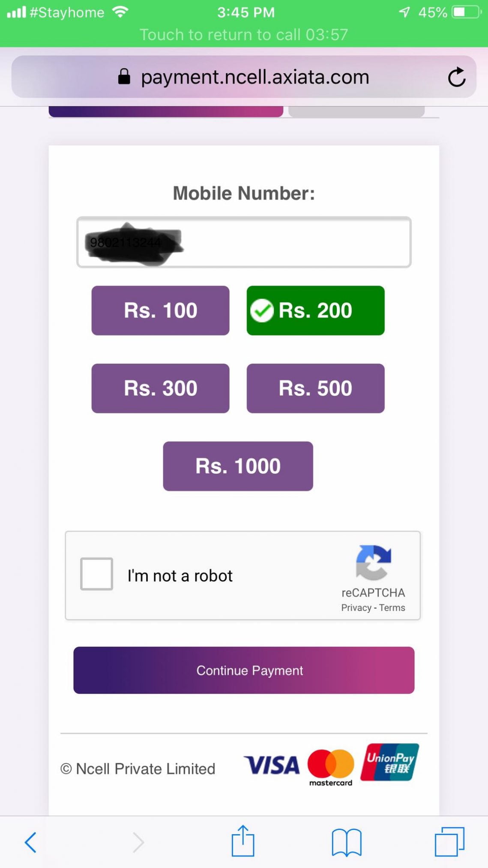The image size is (488, 868).
Task: Tap the Safari back arrow
Action: tap(30, 842)
